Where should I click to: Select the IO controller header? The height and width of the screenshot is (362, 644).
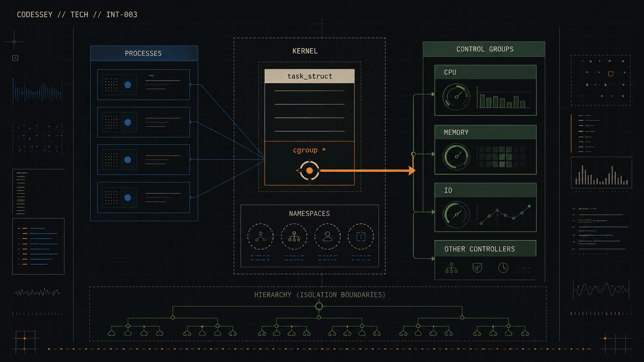[x=485, y=190]
